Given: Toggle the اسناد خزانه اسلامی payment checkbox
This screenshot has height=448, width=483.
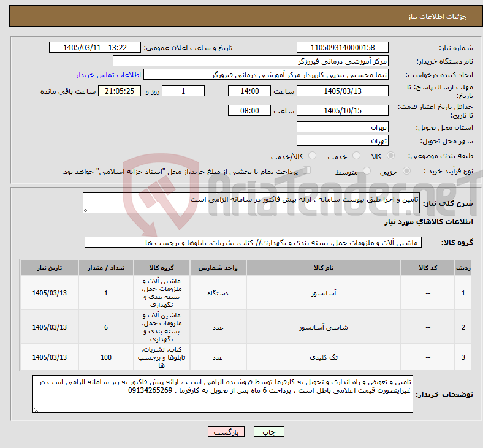Looking at the screenshot, I should coord(307,170).
